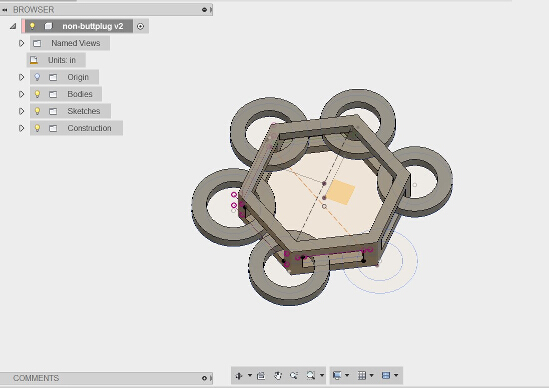Image resolution: width=549 pixels, height=388 pixels.
Task: Select the Named Views tree item
Action: click(x=76, y=43)
